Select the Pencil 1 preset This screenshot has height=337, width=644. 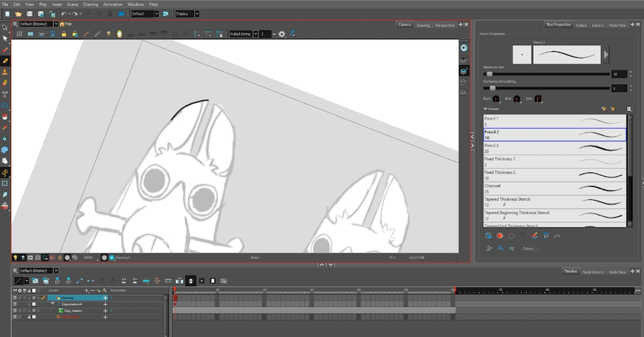[x=554, y=121]
